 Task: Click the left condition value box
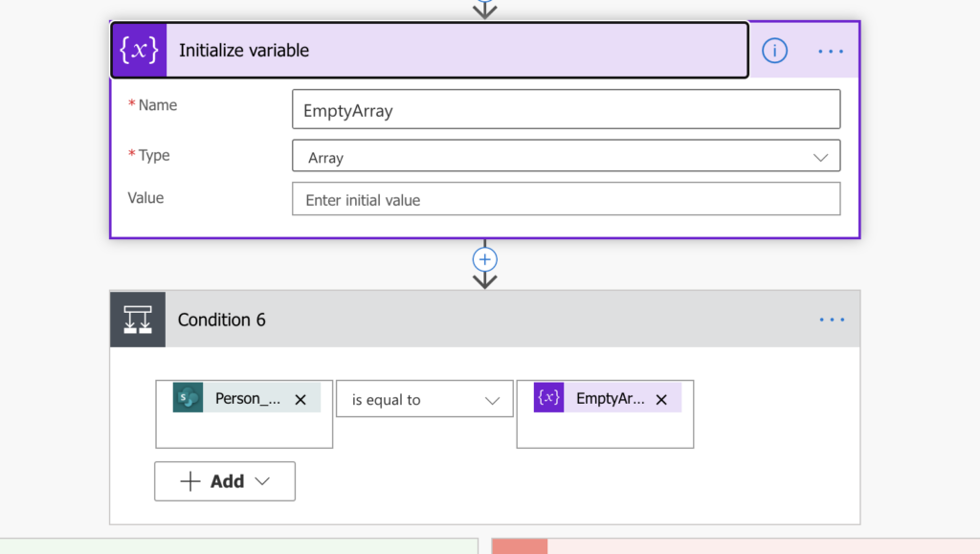(x=244, y=414)
